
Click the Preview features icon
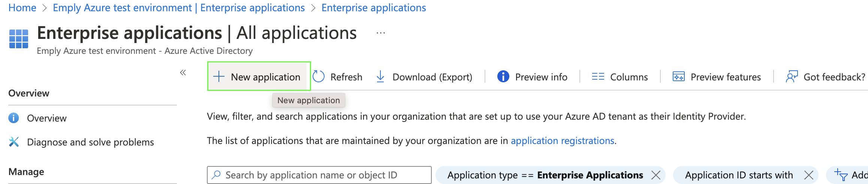[678, 77]
